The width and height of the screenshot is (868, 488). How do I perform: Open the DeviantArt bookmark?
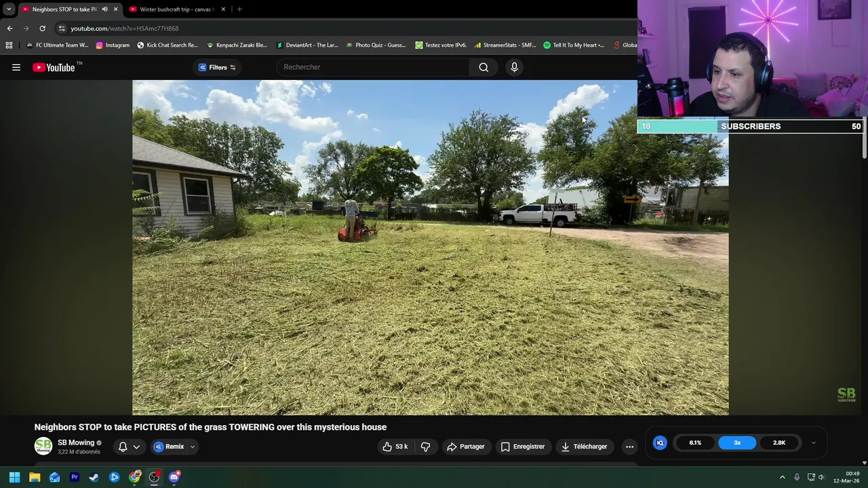[307, 45]
